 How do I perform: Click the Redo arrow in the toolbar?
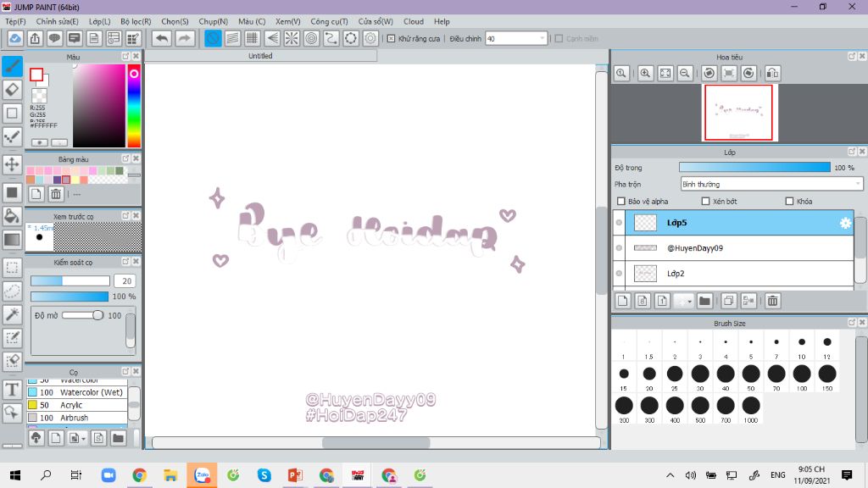[x=185, y=38]
